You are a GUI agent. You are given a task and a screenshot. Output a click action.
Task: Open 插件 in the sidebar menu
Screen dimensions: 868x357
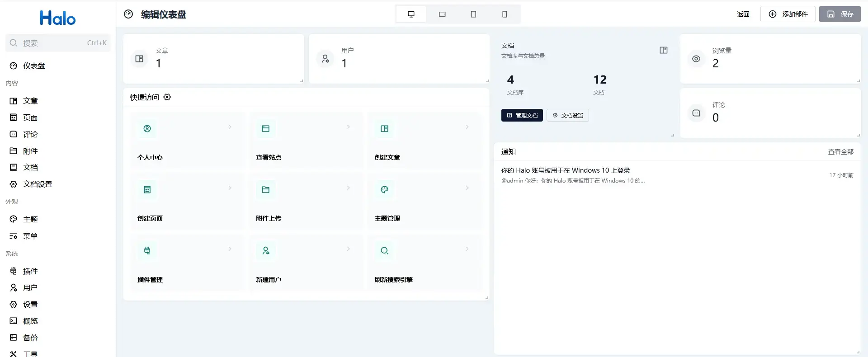point(58,271)
